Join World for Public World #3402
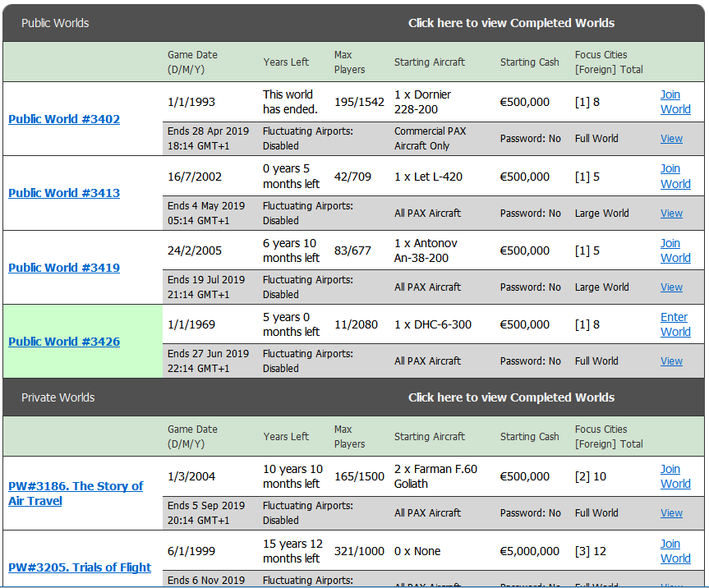Viewport: 709px width, 588px height. tap(674, 102)
